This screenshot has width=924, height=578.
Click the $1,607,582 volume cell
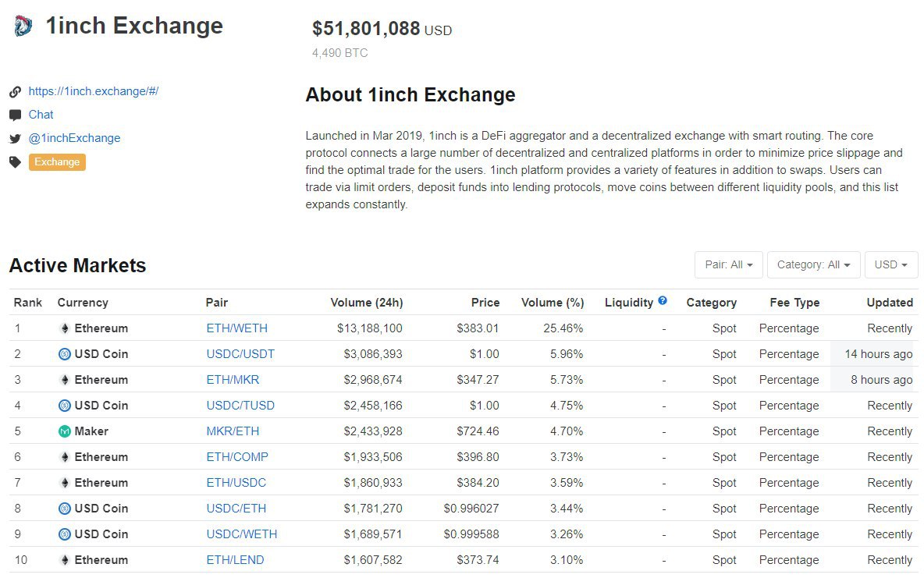[373, 560]
